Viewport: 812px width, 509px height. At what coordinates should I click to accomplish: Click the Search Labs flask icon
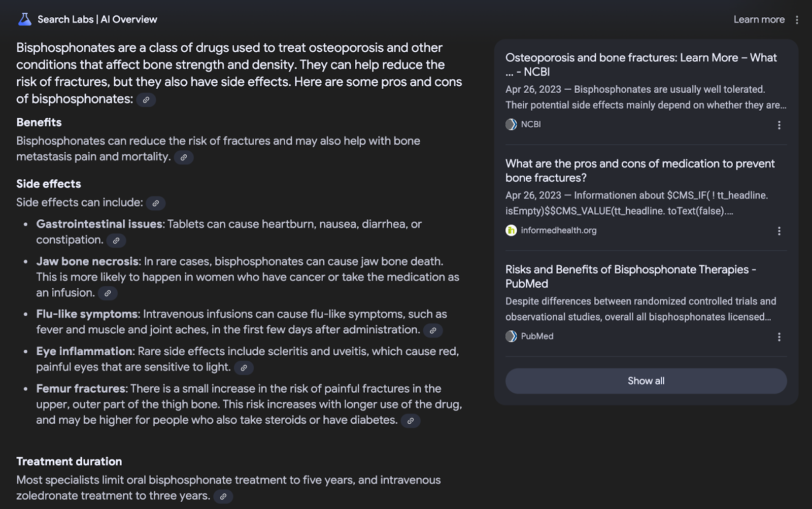point(25,19)
